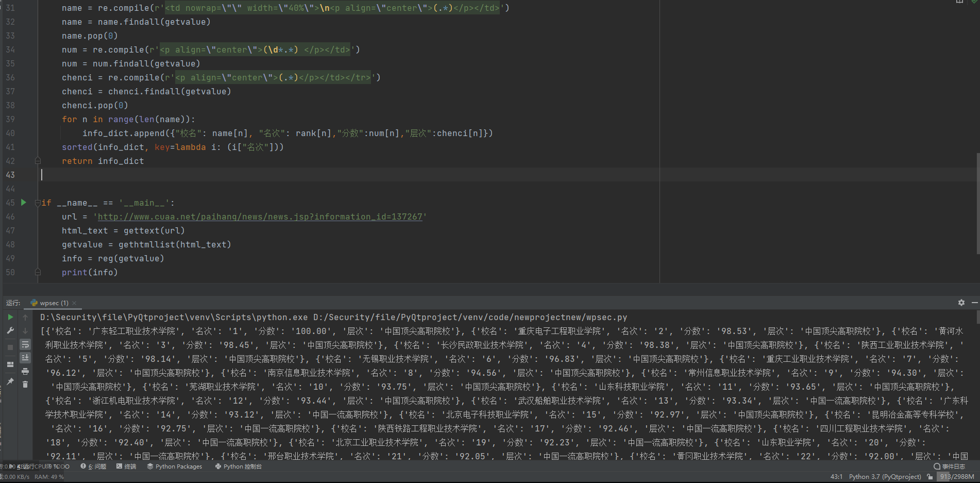
Task: Click the memory indicator 913/2988M
Action: 957,477
